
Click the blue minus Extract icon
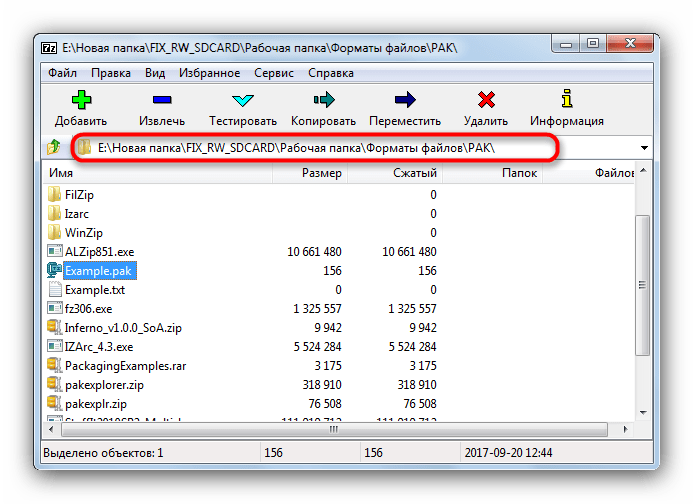pos(162,99)
